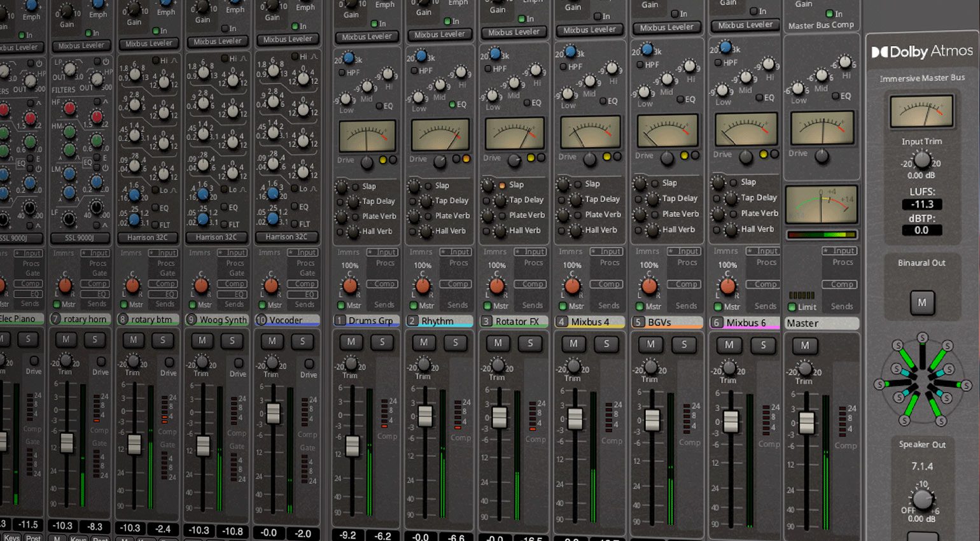Grab the Drums Grp fader handle
This screenshot has height=541, width=980.
click(352, 446)
